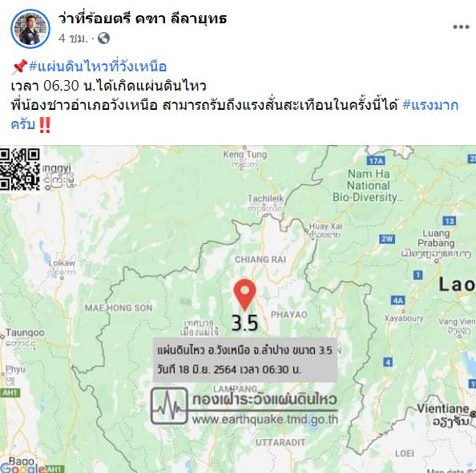The height and width of the screenshot is (473, 476).
Task: Click the public globe privacy icon
Action: [104, 38]
